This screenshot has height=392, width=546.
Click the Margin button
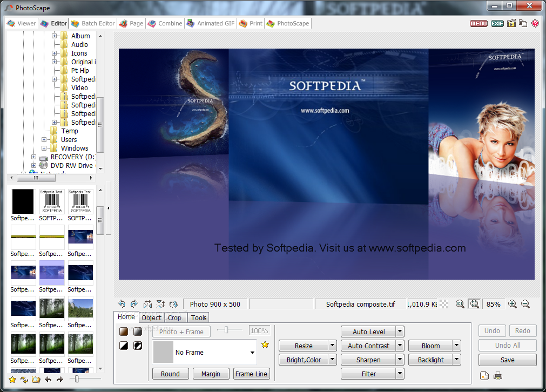pos(211,374)
